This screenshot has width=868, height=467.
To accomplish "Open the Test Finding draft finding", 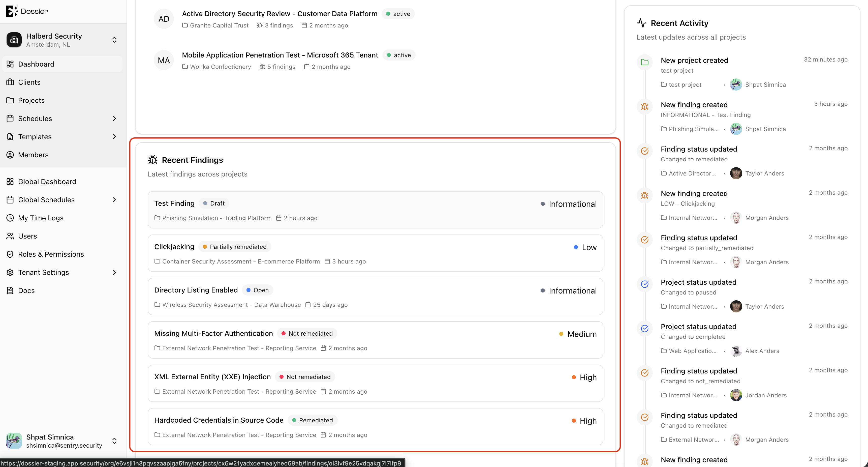I will pos(375,210).
